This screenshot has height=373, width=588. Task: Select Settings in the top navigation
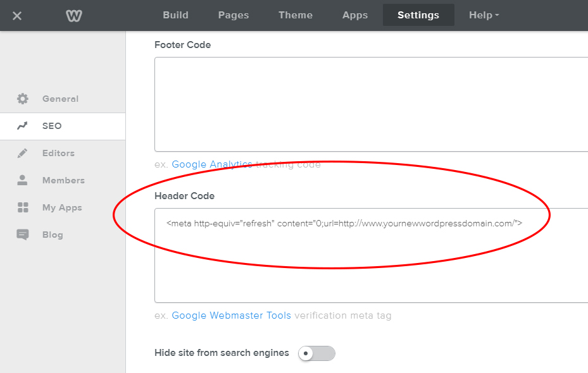(x=418, y=15)
